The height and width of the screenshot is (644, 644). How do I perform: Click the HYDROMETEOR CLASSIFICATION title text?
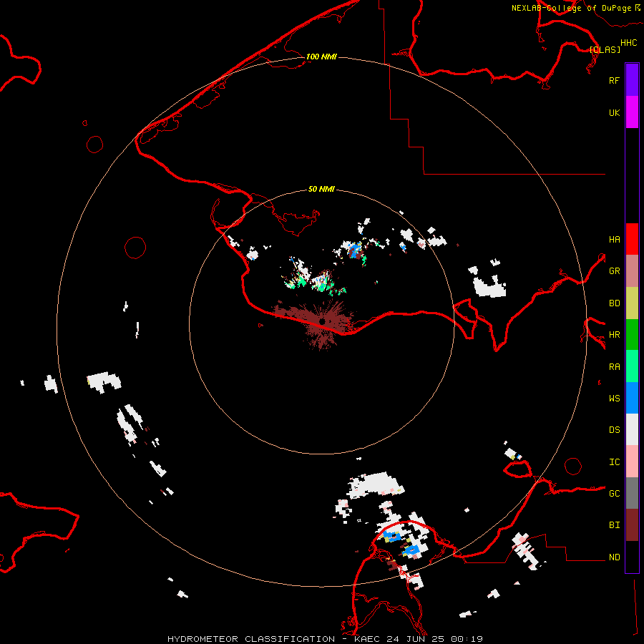pyautogui.click(x=251, y=639)
